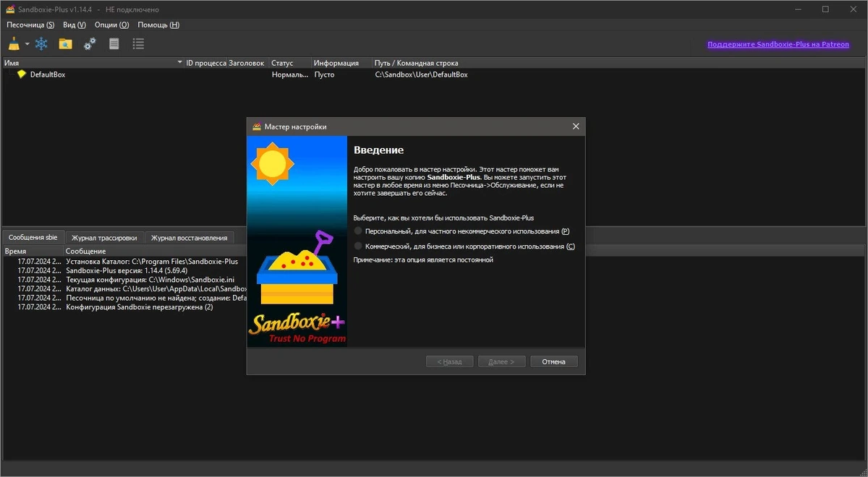The width and height of the screenshot is (868, 477).
Task: Click the wizard dialog title bar icon
Action: [256, 126]
